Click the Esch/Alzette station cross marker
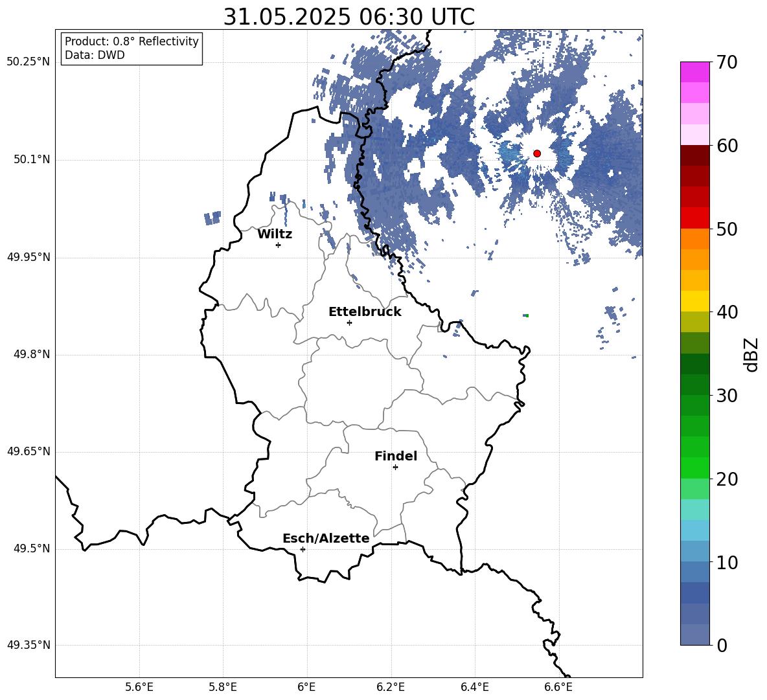767x700 pixels. [303, 549]
